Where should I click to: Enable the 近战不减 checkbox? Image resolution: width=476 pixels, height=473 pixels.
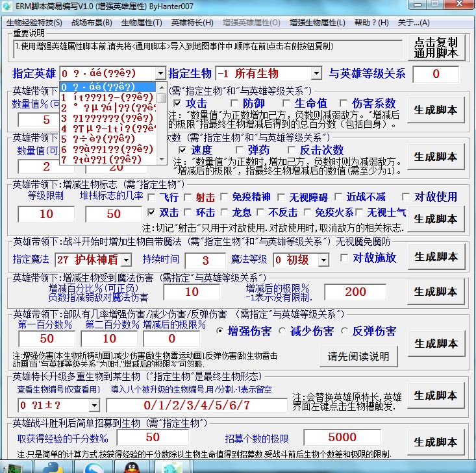(338, 197)
